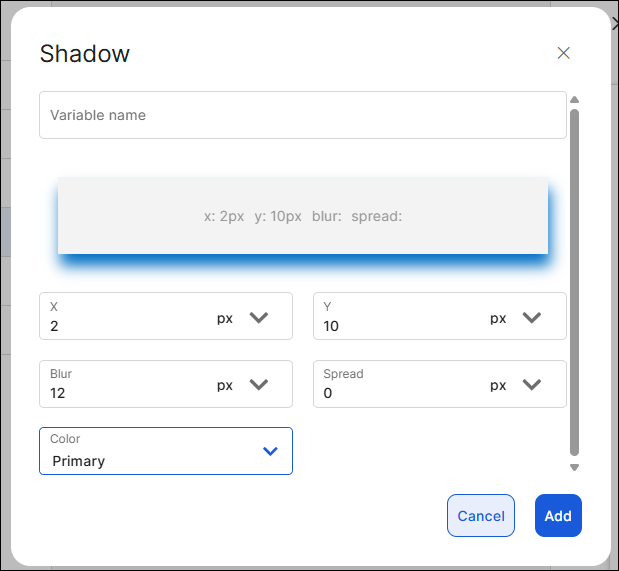619x571 pixels.
Task: Click the Variable name input field
Action: pyautogui.click(x=302, y=115)
